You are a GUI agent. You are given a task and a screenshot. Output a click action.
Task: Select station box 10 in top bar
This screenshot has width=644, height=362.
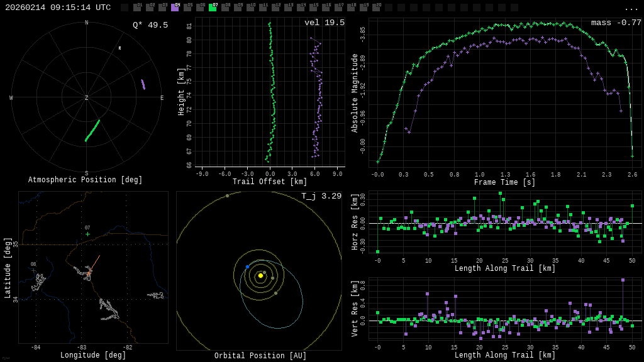point(250,8)
